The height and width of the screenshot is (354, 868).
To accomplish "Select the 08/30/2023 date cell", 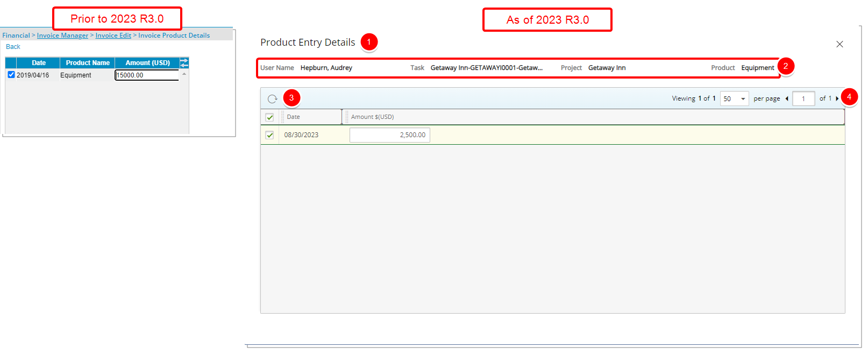I will pyautogui.click(x=301, y=135).
